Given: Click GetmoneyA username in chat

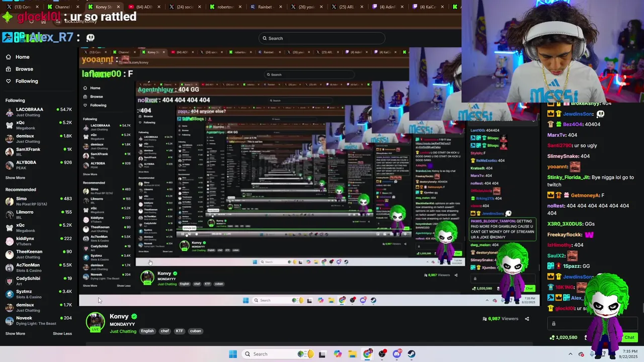Looking at the screenshot, I should 585,196.
